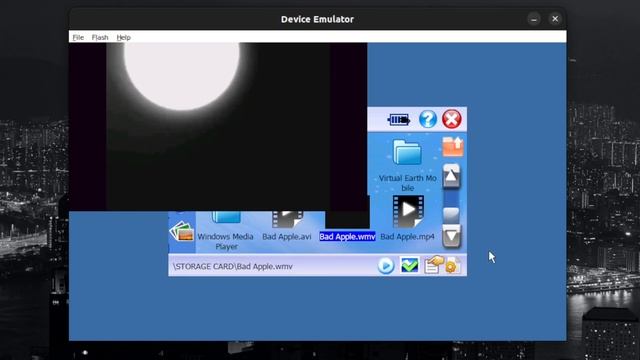Screen dimensions: 640x360
Task: Go up a folder with orange folder icon
Action: pyautogui.click(x=453, y=146)
